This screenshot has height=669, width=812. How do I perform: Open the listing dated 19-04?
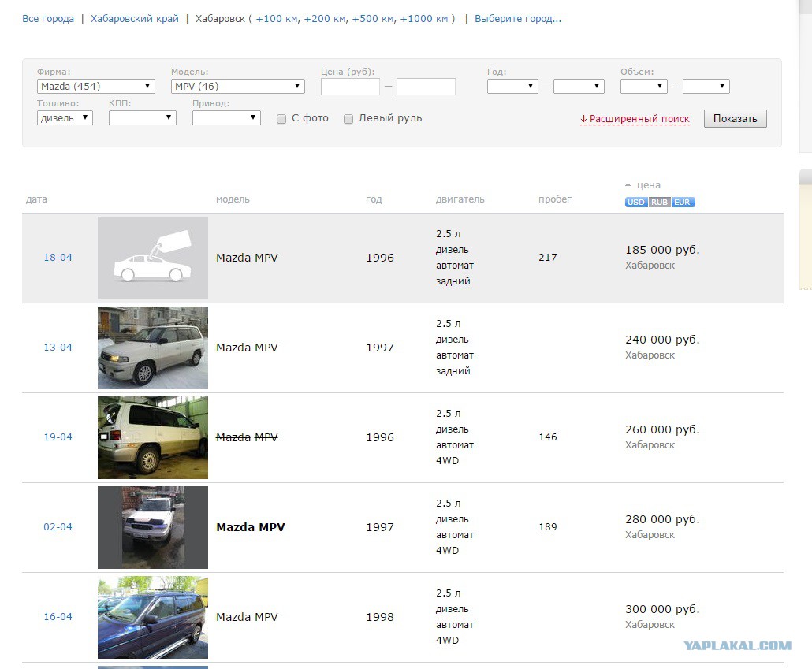click(x=58, y=437)
